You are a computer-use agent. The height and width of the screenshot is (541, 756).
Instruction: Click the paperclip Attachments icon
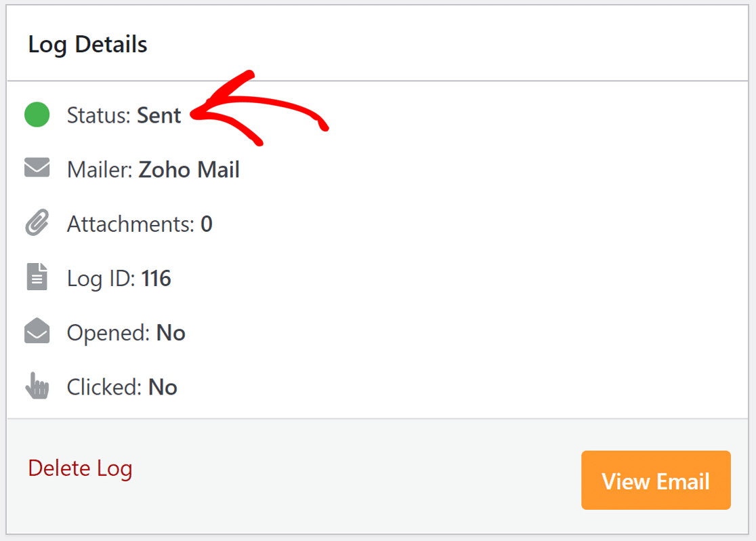pyautogui.click(x=37, y=223)
